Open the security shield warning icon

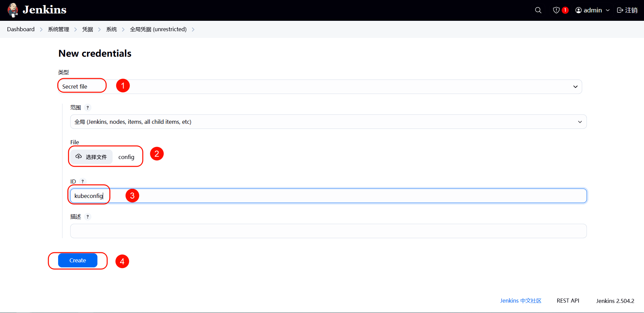(556, 10)
